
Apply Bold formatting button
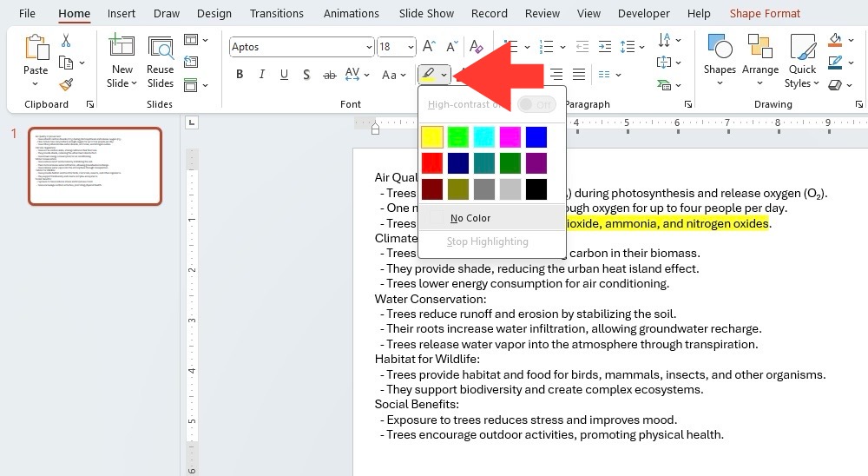[x=240, y=74]
